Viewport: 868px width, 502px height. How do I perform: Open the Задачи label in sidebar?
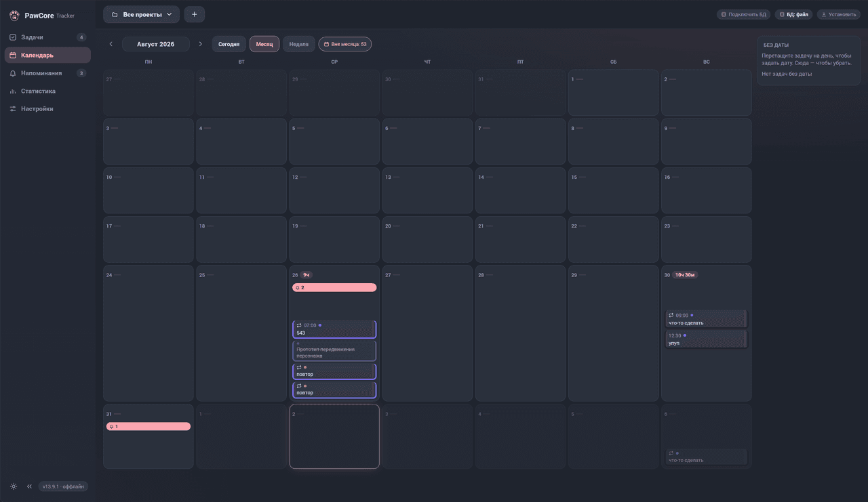[x=32, y=37]
